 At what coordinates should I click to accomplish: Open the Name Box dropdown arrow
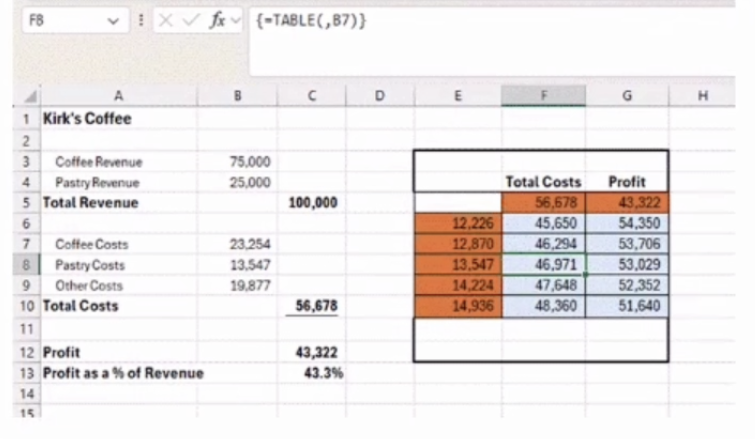113,21
